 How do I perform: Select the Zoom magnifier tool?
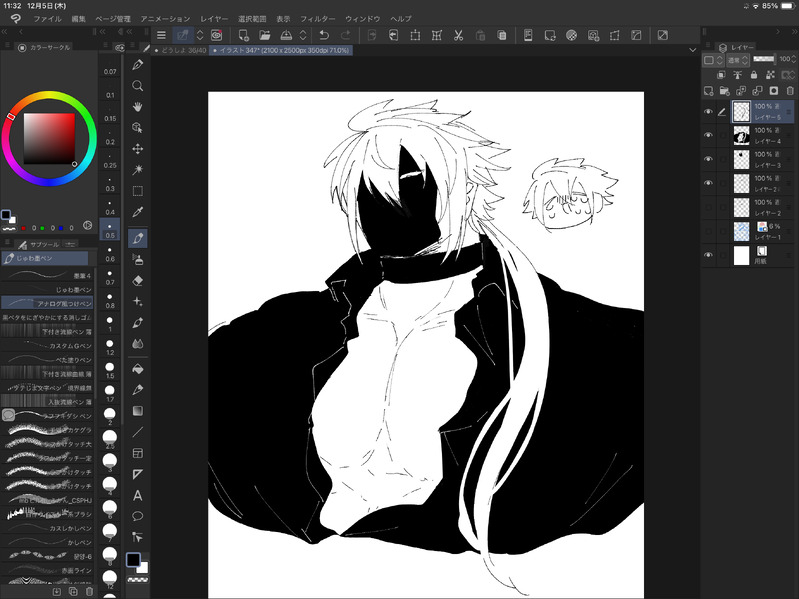[x=138, y=86]
